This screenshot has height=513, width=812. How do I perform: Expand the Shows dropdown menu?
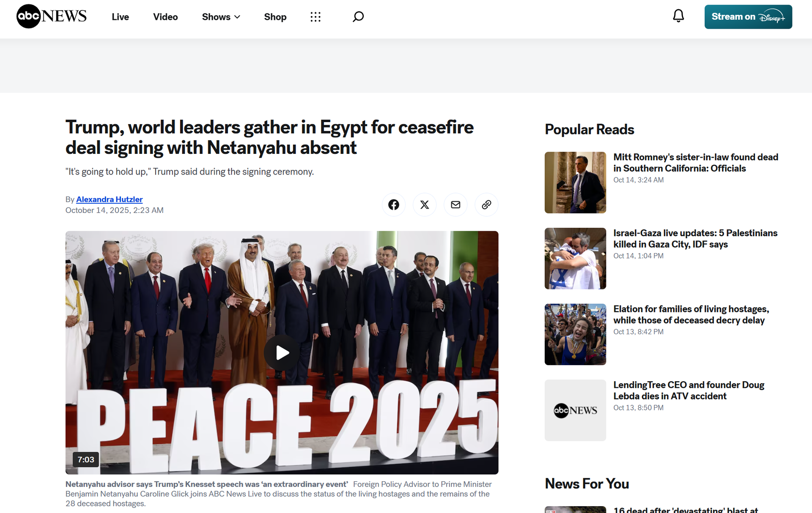pos(221,17)
